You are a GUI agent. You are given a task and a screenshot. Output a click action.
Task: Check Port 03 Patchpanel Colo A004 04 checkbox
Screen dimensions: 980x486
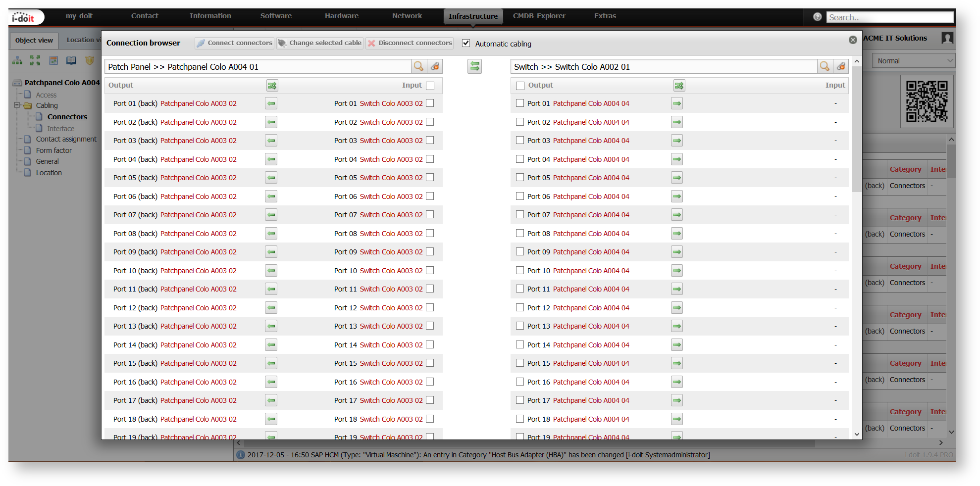[520, 140]
